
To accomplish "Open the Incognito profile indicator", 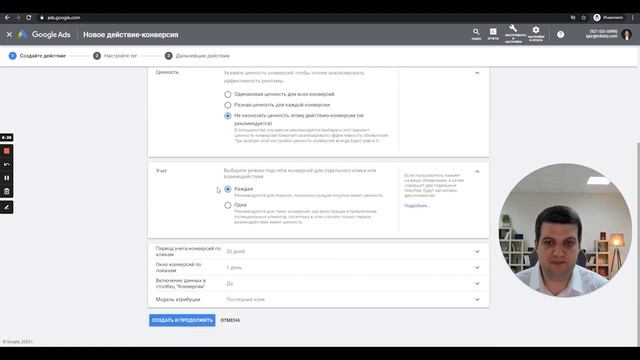I will [x=608, y=18].
